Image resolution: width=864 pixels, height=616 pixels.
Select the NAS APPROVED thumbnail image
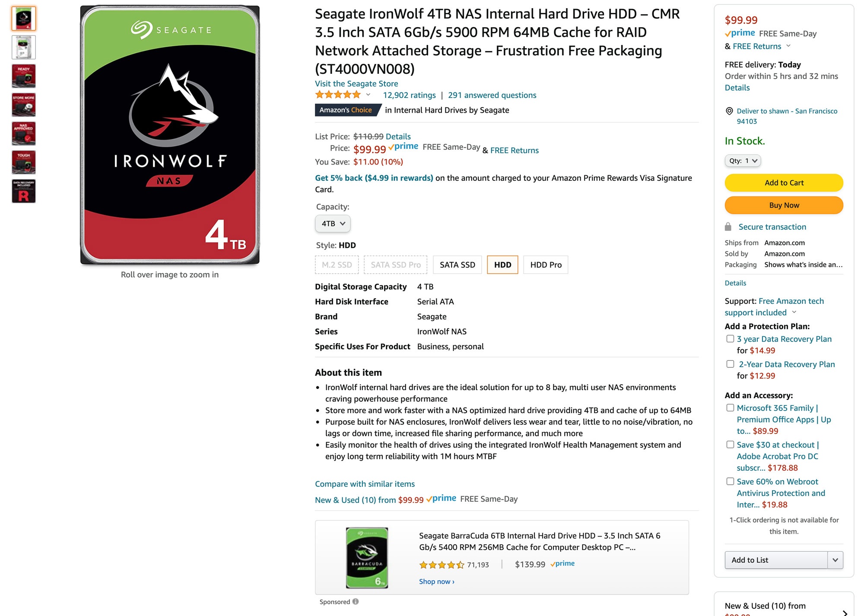24,133
